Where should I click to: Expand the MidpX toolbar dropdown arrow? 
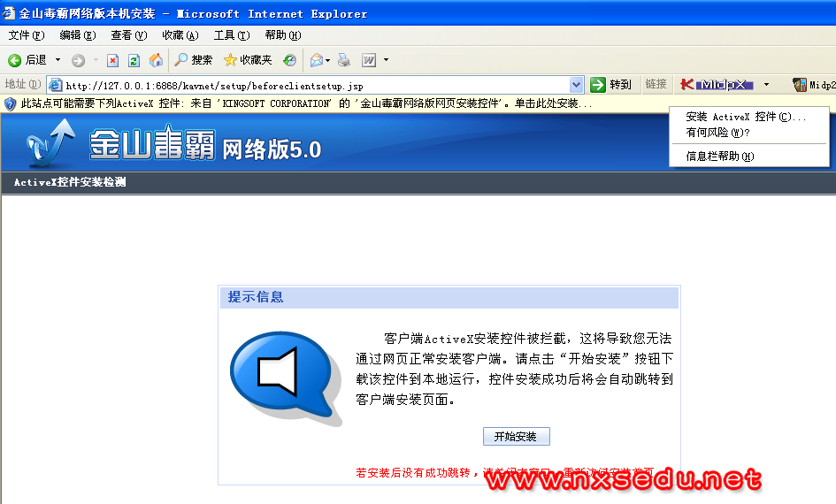click(766, 84)
